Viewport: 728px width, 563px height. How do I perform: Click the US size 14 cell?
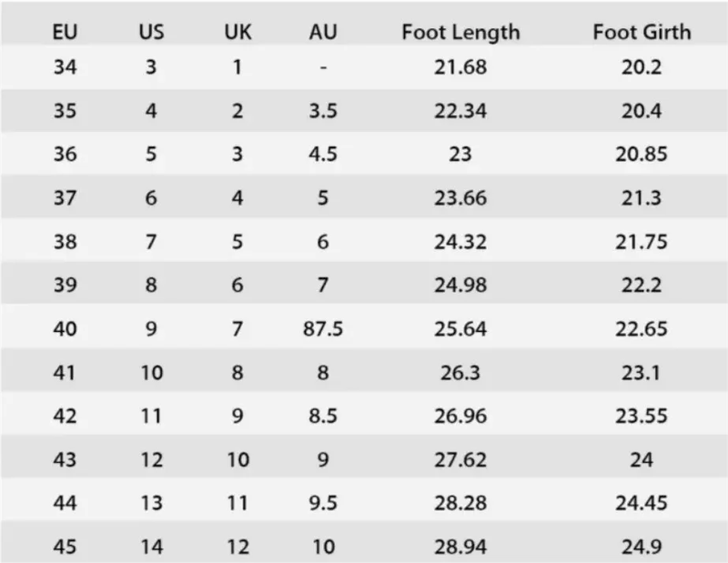(151, 548)
